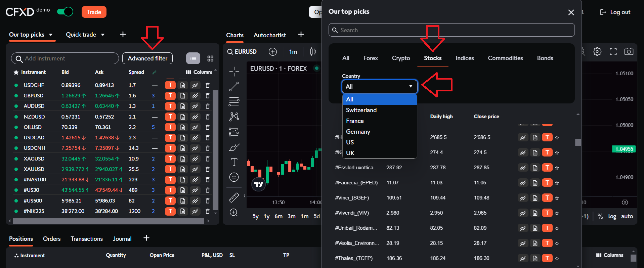Change the 1m chart interval
644x268 pixels.
click(293, 52)
